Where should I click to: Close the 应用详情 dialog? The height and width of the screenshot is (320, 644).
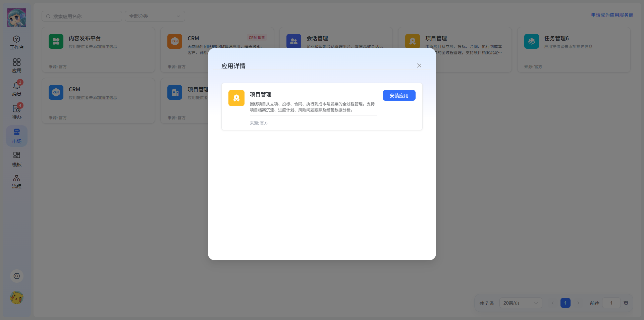[x=419, y=65]
